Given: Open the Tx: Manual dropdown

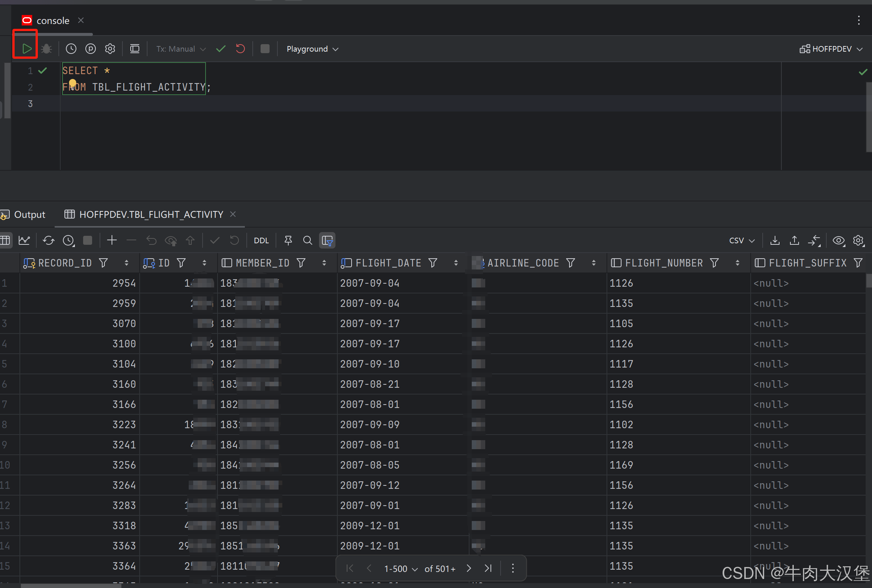Looking at the screenshot, I should point(181,49).
